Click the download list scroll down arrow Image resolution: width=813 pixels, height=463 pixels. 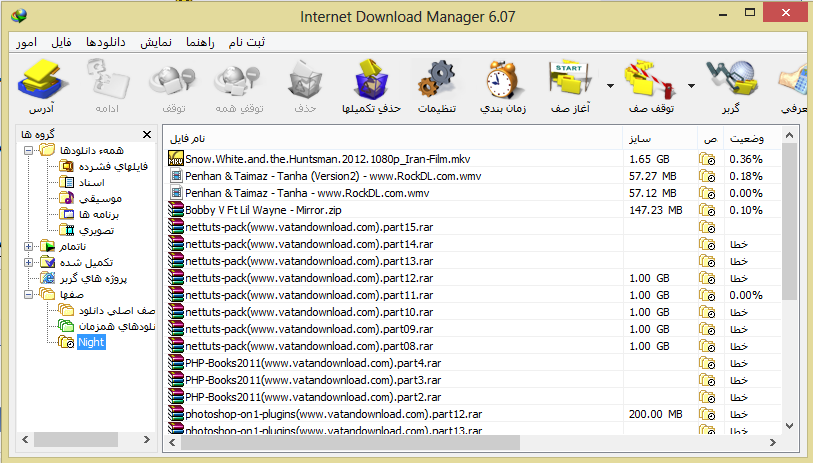(789, 426)
